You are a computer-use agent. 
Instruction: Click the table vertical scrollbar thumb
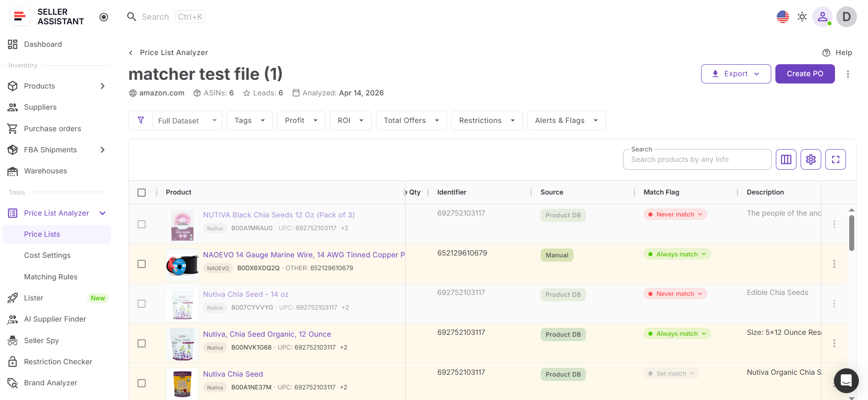pyautogui.click(x=851, y=233)
